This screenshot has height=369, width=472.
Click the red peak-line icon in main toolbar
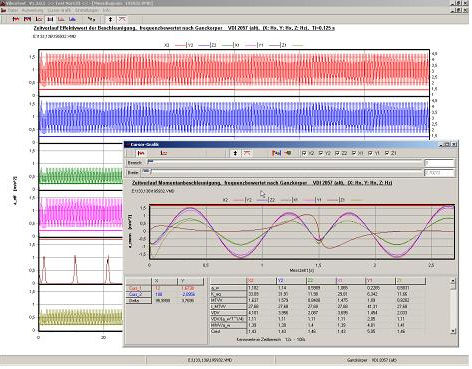(x=122, y=19)
